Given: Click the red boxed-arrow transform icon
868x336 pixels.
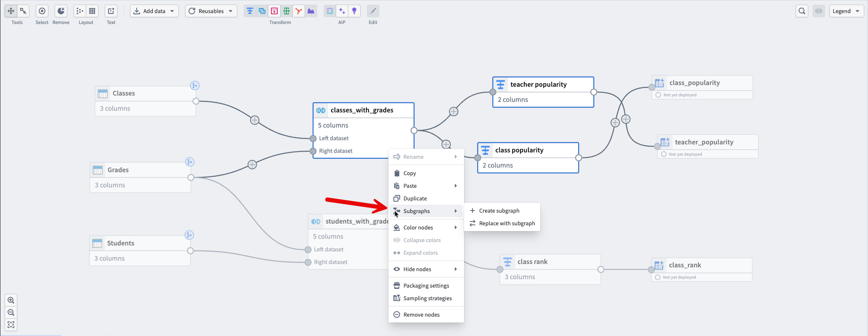Looking at the screenshot, I should (x=274, y=11).
